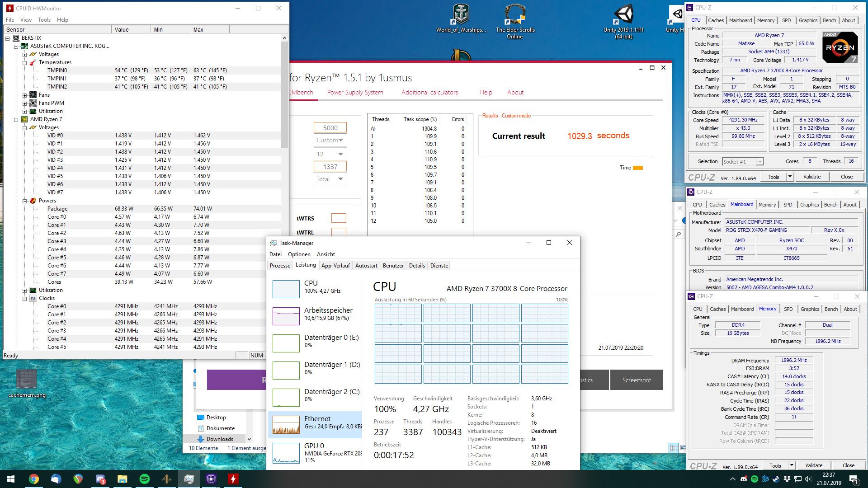Switch to Task Manager taskbar icon

[x=189, y=479]
